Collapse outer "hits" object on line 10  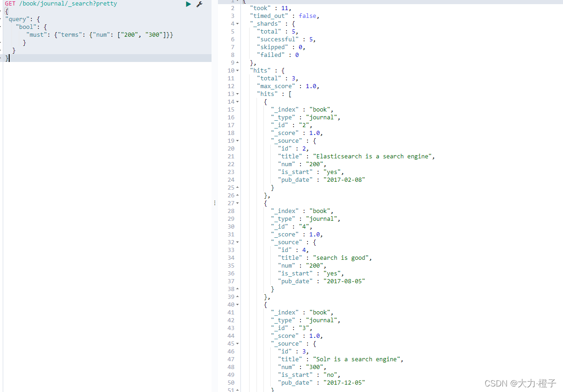237,71
